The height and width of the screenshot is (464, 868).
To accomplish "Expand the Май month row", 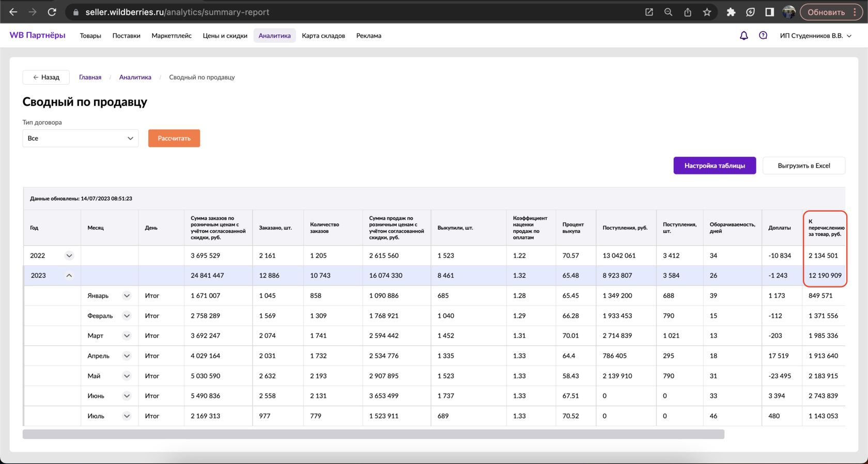I will click(127, 376).
